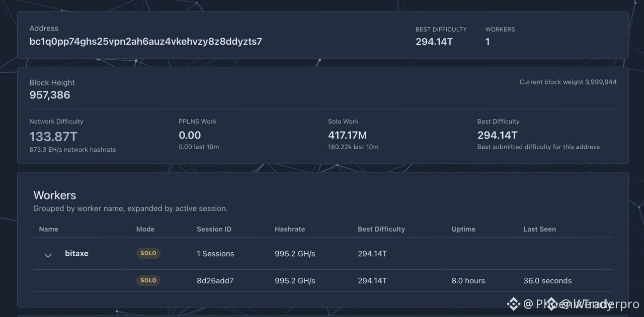
Task: Click the BEST DIFFICULTY header label
Action: [x=441, y=30]
